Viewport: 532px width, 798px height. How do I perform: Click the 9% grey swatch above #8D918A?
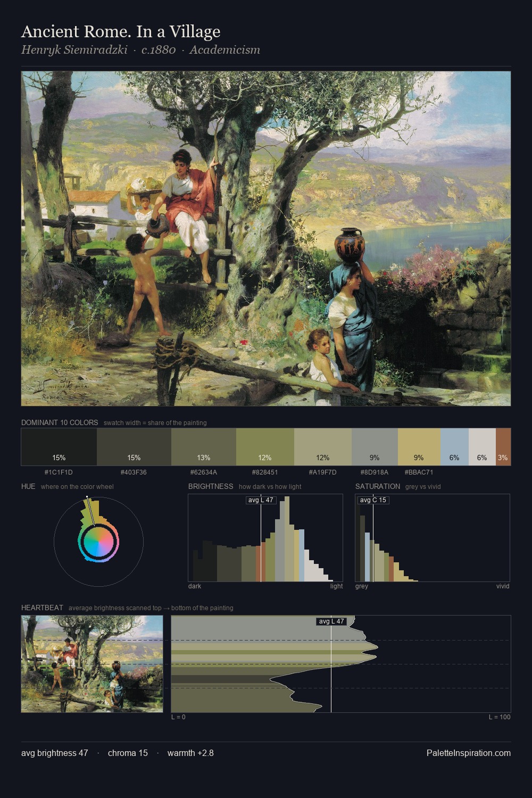coord(375,447)
